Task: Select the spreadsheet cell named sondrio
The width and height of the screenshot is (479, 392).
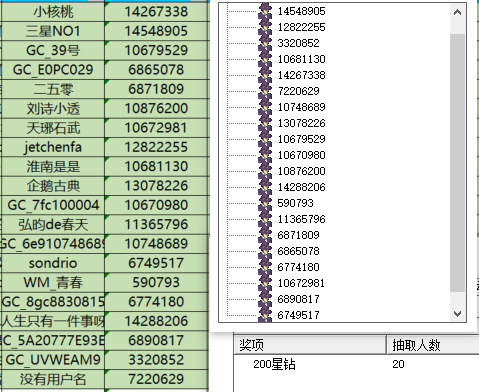Action: (x=53, y=263)
